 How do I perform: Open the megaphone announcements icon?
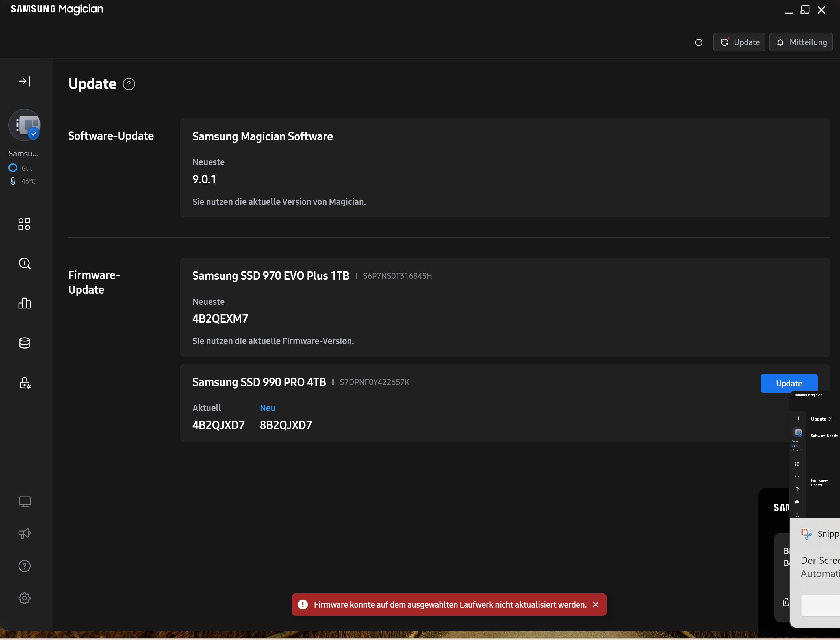[25, 534]
